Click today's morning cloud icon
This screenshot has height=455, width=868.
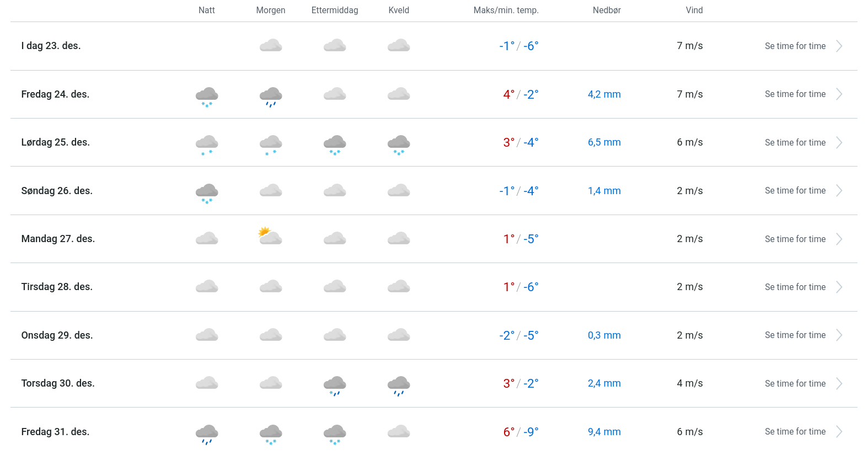271,46
